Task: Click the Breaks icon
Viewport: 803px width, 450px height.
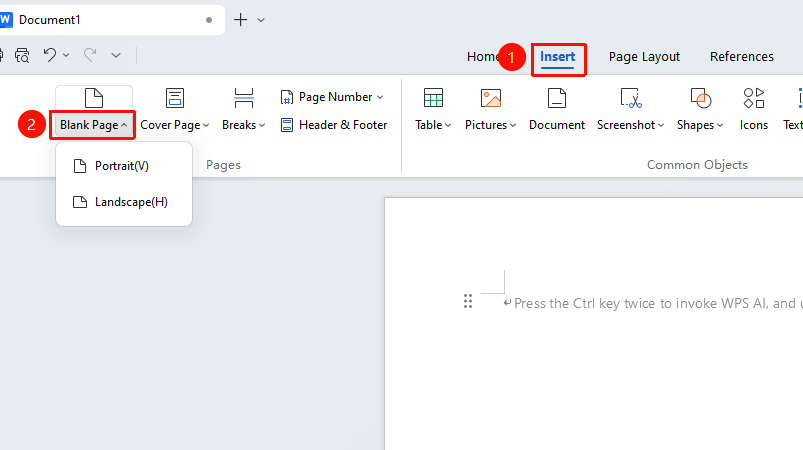Action: pos(244,98)
